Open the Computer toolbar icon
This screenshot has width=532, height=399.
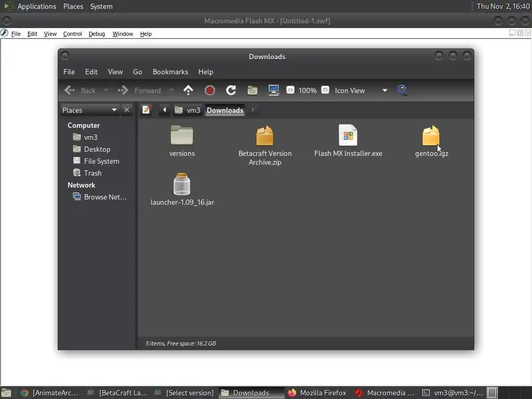click(x=273, y=90)
